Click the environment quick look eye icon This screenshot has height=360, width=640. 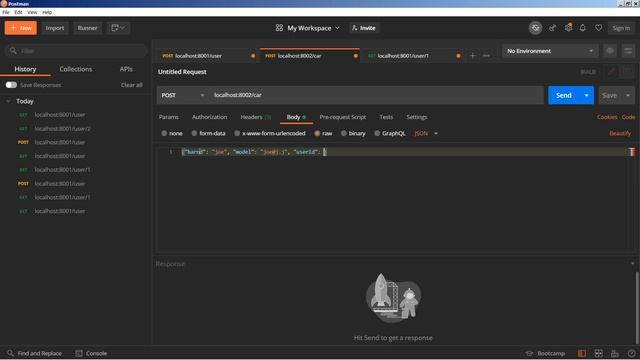click(x=610, y=51)
